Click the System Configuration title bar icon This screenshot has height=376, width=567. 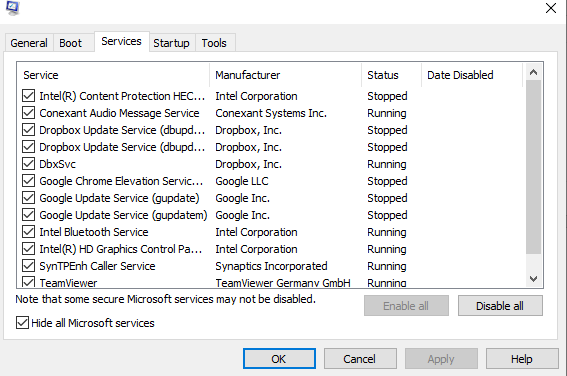pyautogui.click(x=12, y=8)
